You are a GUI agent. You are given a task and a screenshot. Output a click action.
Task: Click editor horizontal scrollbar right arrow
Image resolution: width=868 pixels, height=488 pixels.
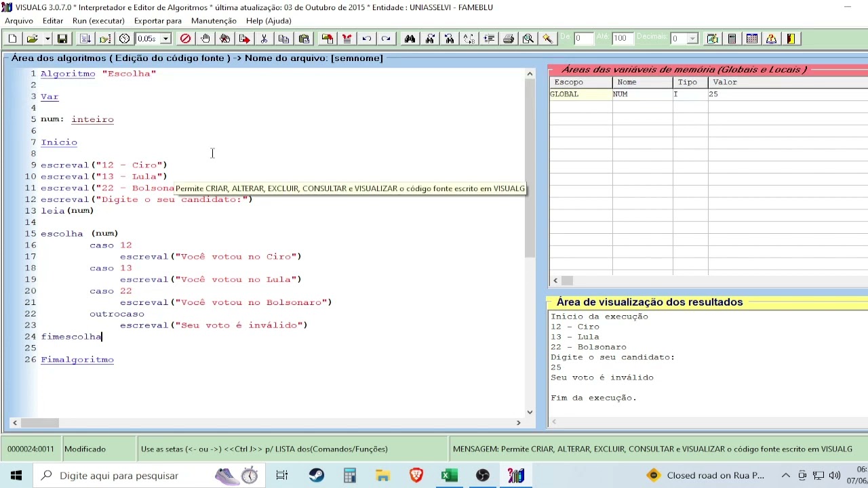pos(519,423)
